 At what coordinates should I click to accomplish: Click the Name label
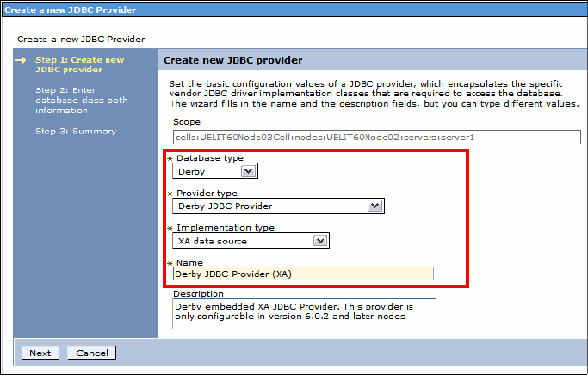pos(189,262)
